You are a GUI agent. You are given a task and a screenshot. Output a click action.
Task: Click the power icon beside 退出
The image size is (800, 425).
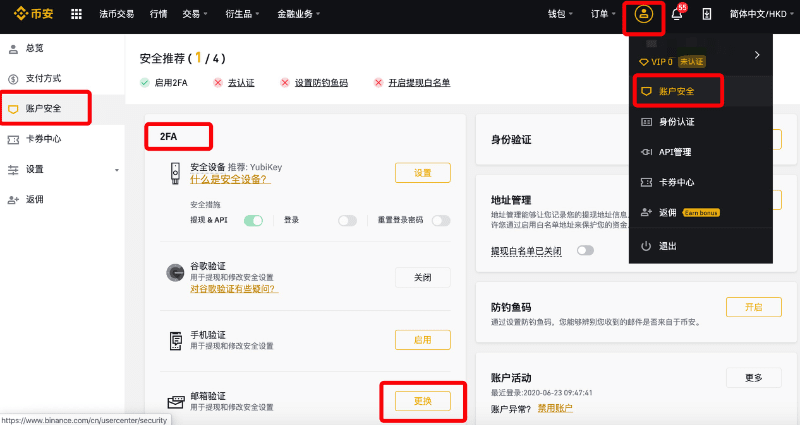646,246
